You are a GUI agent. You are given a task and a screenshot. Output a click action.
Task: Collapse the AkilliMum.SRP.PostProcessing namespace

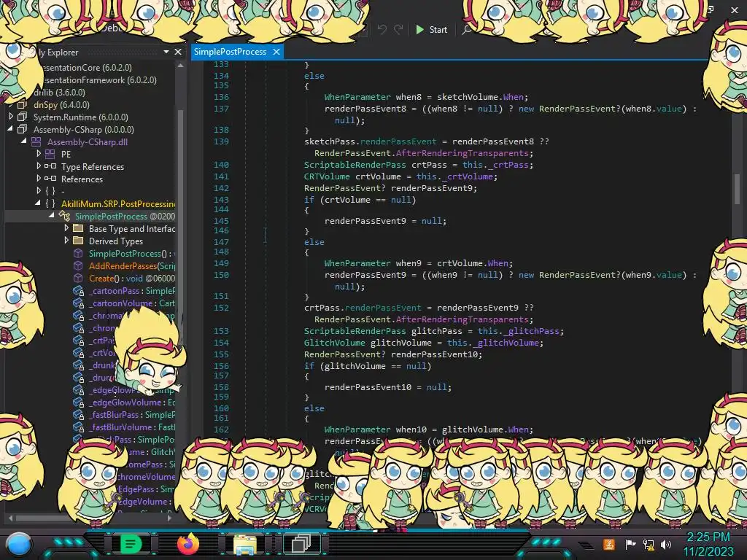point(38,203)
